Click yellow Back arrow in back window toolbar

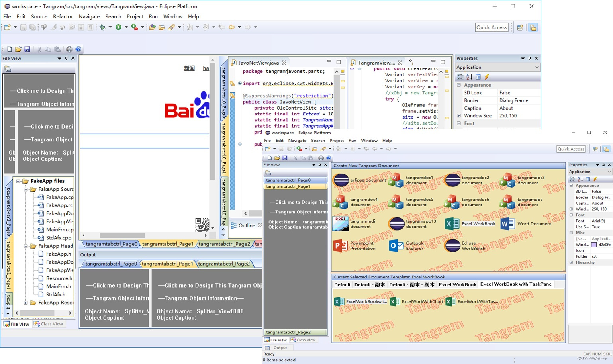coord(231,27)
